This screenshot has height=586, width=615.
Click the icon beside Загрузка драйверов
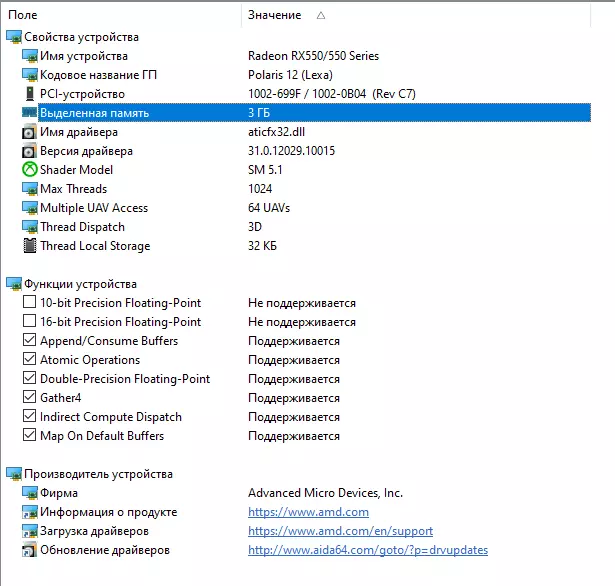pyautogui.click(x=29, y=531)
